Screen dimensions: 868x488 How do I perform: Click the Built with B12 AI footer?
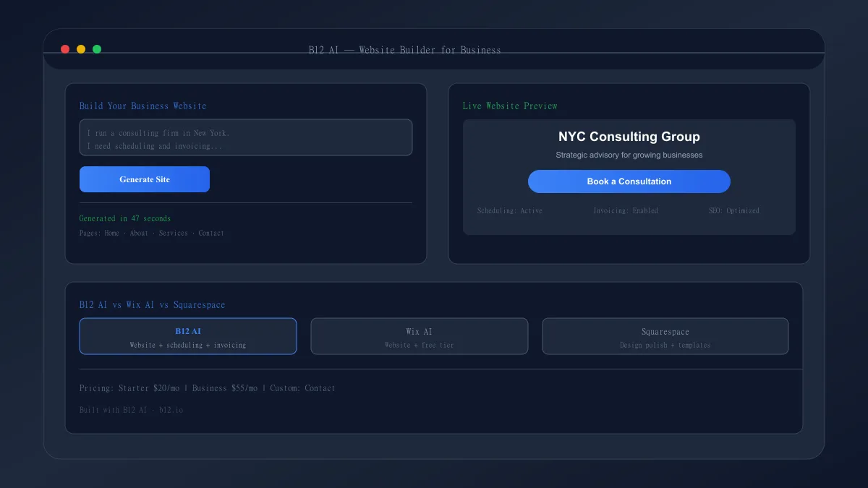(x=131, y=410)
